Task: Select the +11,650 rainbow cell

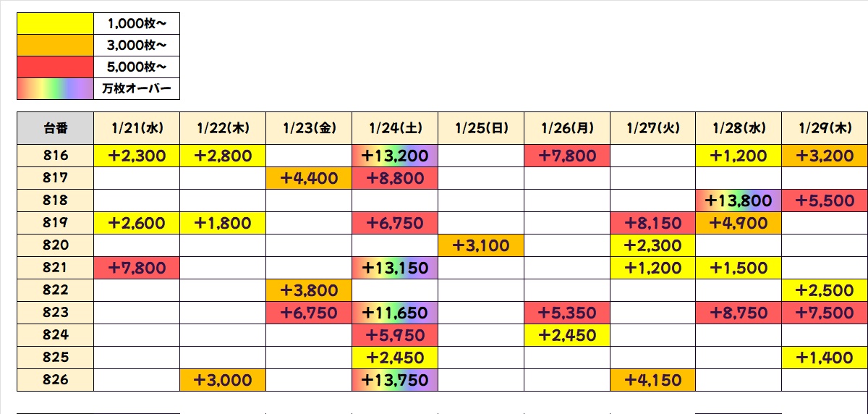Action: pyautogui.click(x=395, y=313)
